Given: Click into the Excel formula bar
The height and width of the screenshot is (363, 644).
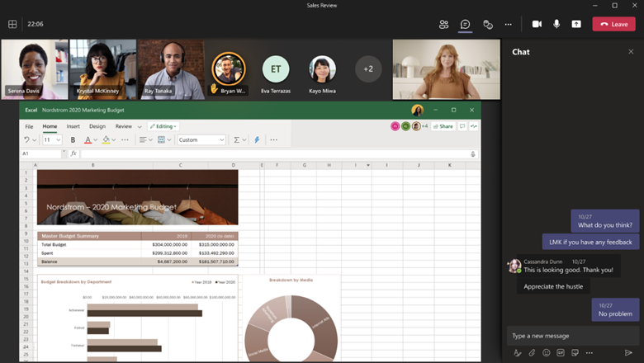Looking at the screenshot, I should coord(275,153).
